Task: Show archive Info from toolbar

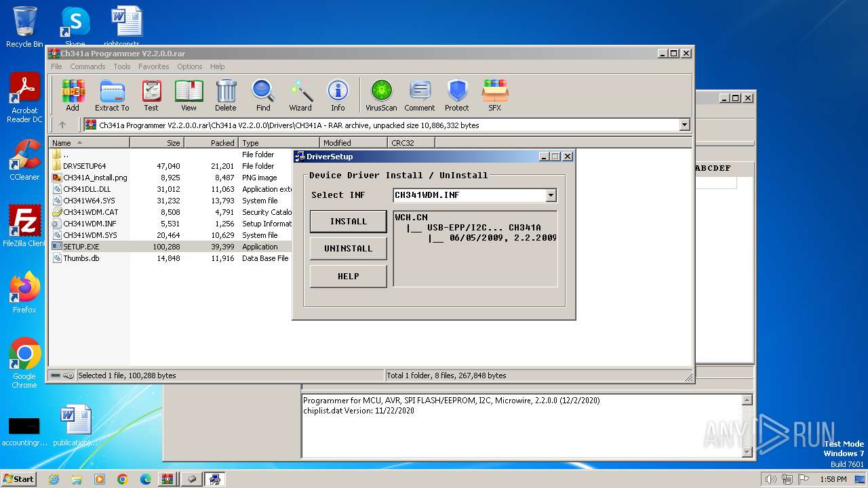Action: pos(338,95)
